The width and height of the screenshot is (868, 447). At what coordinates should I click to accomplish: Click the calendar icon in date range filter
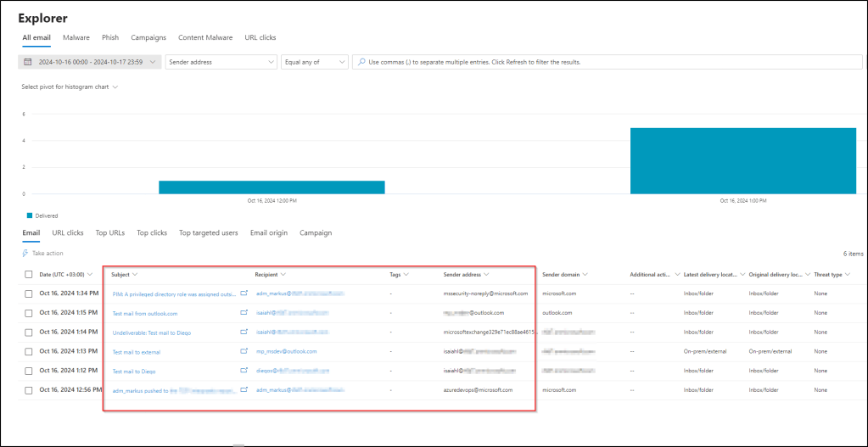click(28, 62)
